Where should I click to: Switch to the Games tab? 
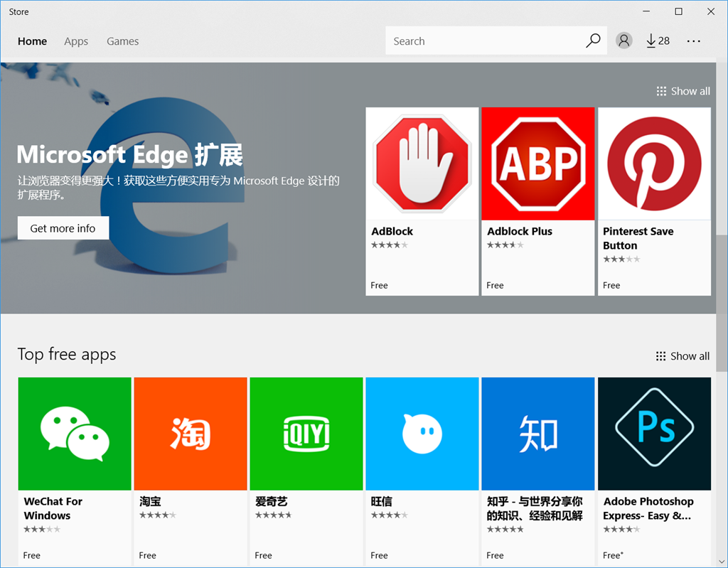pyautogui.click(x=122, y=41)
